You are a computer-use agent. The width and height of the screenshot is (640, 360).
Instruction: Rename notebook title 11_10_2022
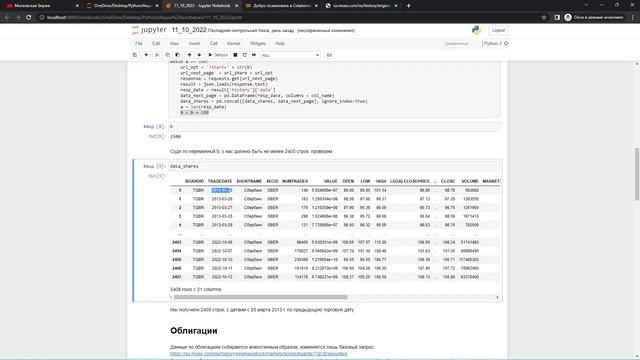pos(189,30)
